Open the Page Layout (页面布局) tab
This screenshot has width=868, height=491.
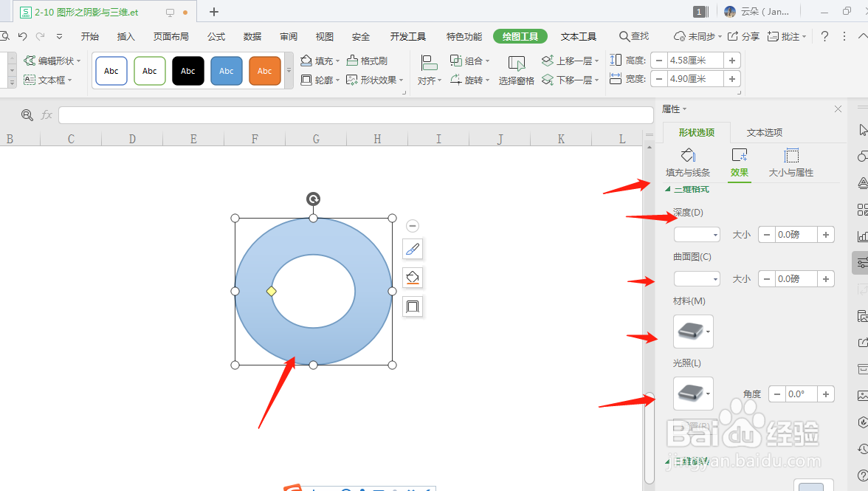pos(171,36)
